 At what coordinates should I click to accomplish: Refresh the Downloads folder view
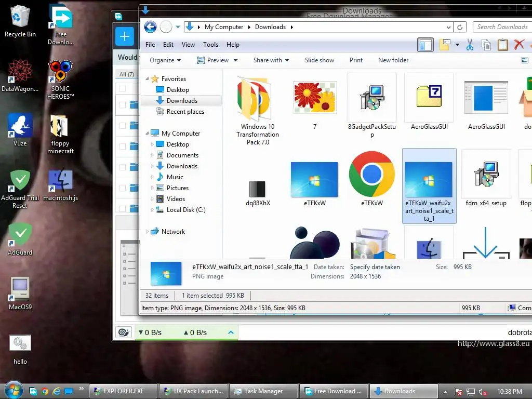[x=460, y=27]
